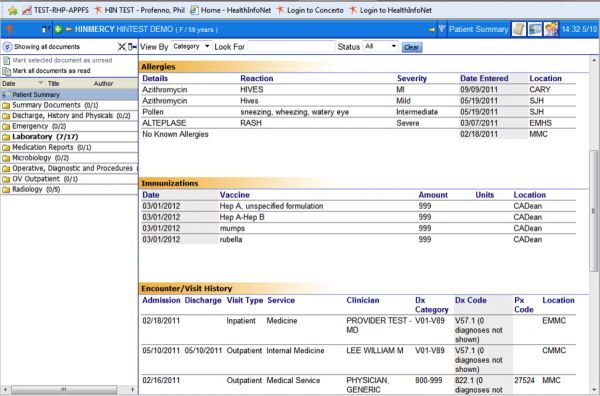Click the ALTEPLASE allergy entry
Image resolution: width=600 pixels, height=396 pixels.
164,123
